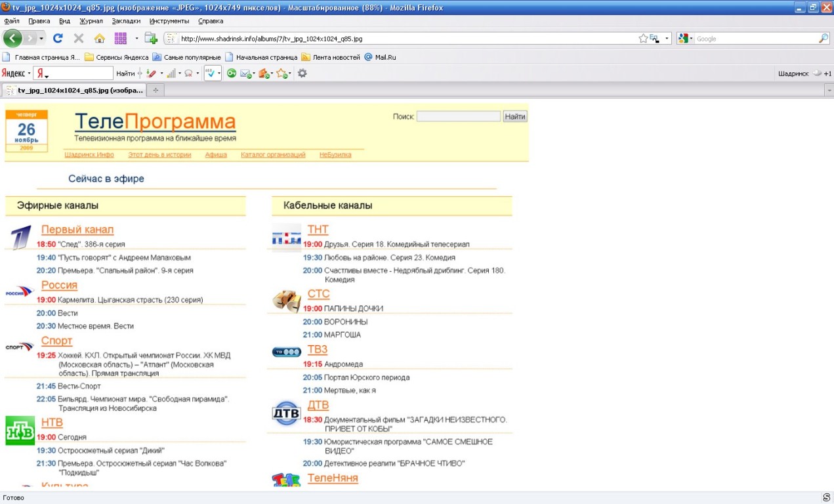Open the Спорт channel link
The width and height of the screenshot is (834, 504).
57,341
